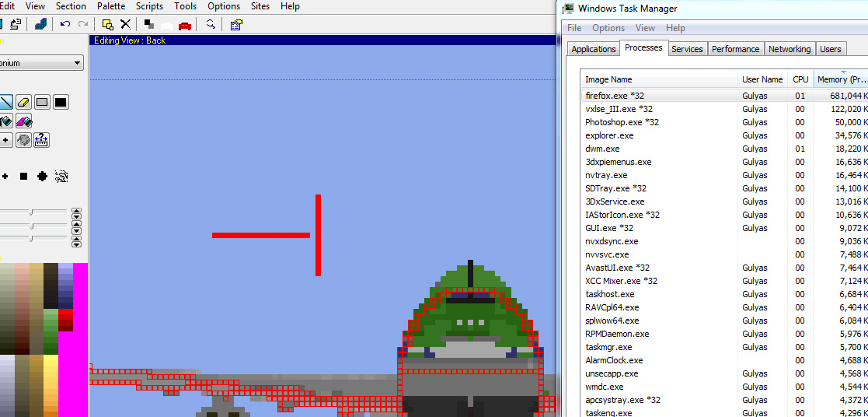Open the palette dropdown ending in 'onium'
The width and height of the screenshot is (868, 417).
tap(42, 63)
